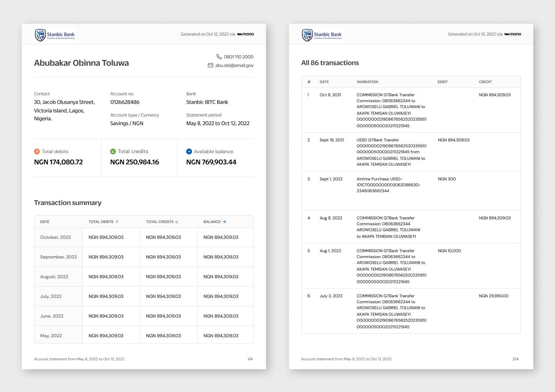Click the orange Total debits arrow icon
This screenshot has width=555, height=392.
(37, 152)
